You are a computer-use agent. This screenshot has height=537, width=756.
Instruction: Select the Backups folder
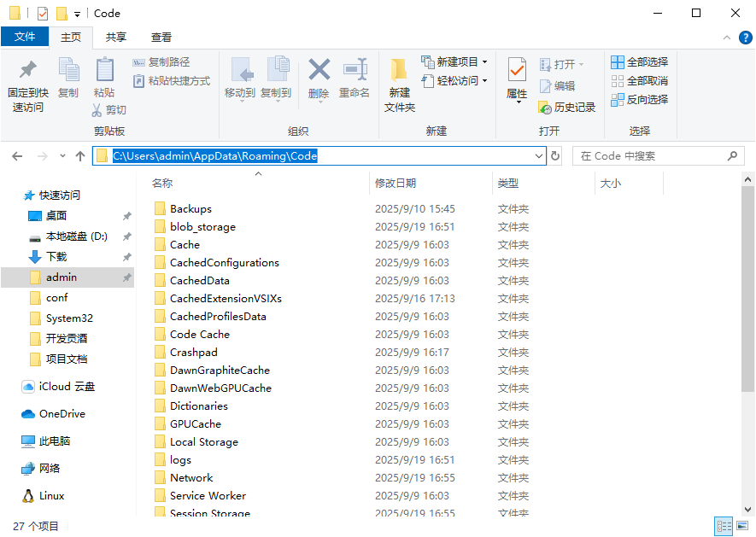tap(183, 209)
